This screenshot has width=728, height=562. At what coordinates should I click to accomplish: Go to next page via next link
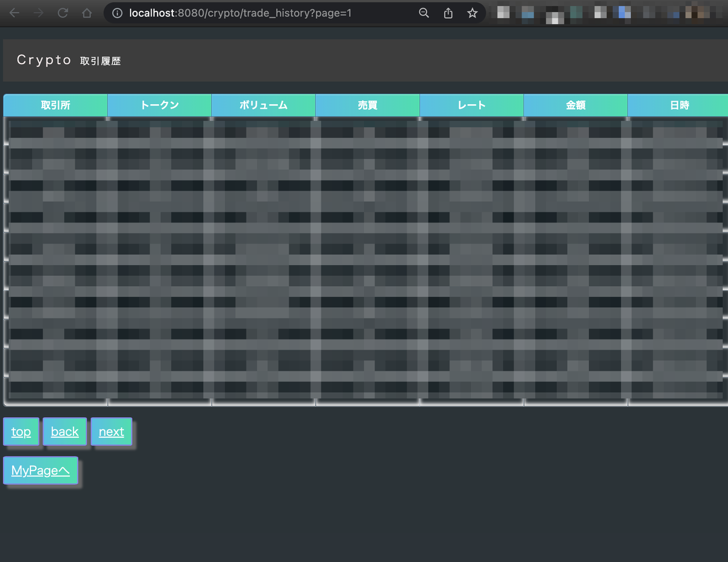[112, 432]
